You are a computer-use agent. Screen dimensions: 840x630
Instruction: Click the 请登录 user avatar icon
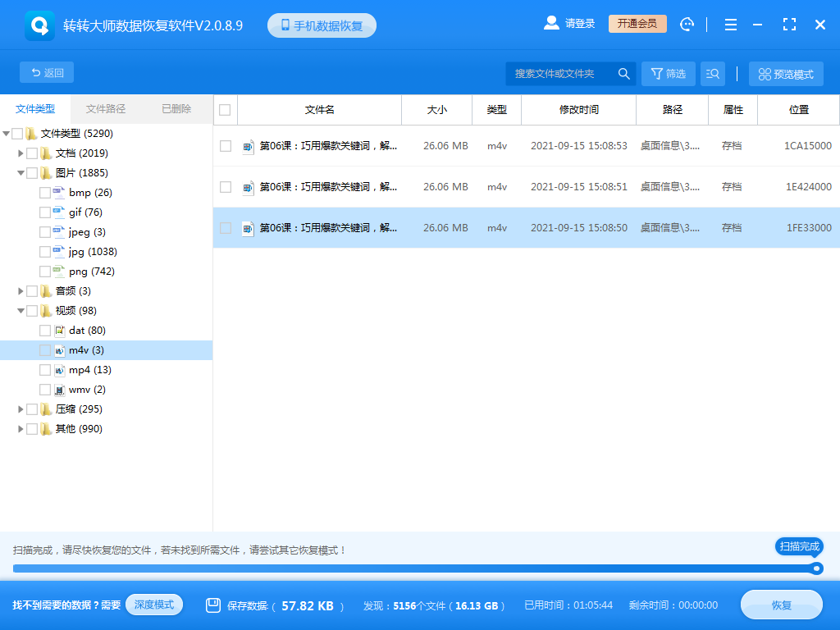[x=551, y=23]
